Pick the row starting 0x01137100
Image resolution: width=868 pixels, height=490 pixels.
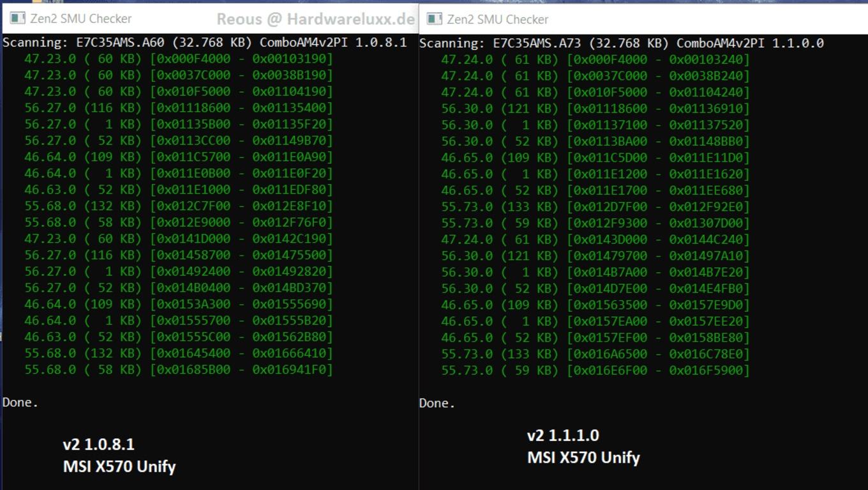(x=595, y=125)
